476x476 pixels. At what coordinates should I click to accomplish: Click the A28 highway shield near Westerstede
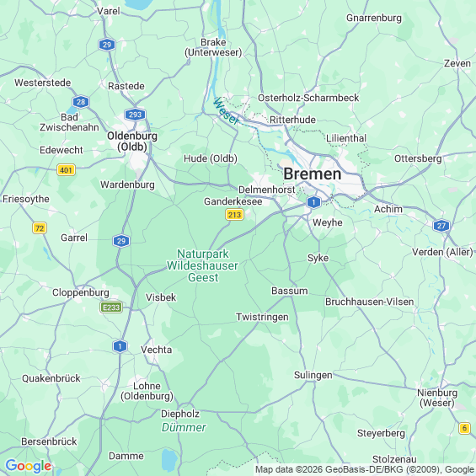(81, 102)
